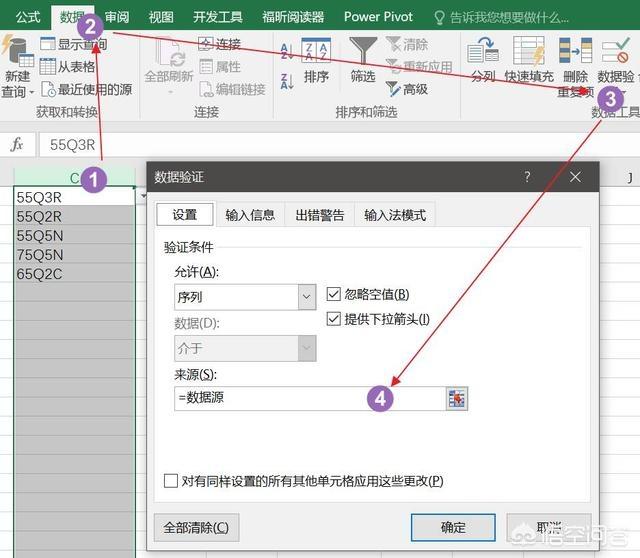The width and height of the screenshot is (640, 558).
Task: Click the dialog help question mark
Action: click(527, 177)
